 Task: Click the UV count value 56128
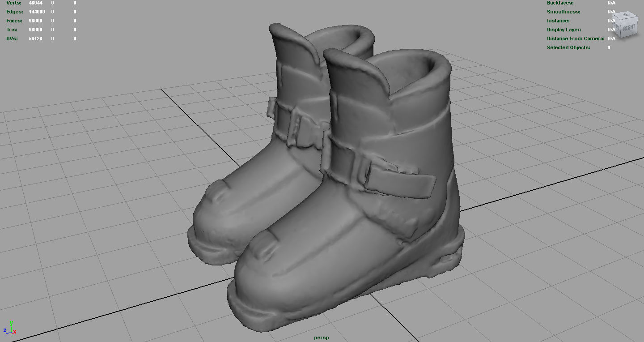tap(36, 38)
